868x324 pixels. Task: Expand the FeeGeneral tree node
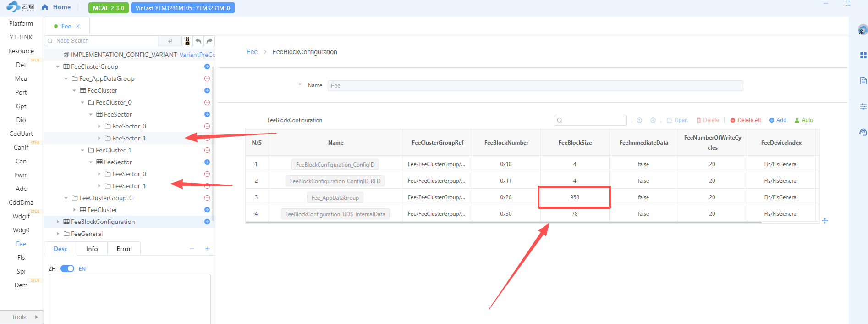coord(58,234)
